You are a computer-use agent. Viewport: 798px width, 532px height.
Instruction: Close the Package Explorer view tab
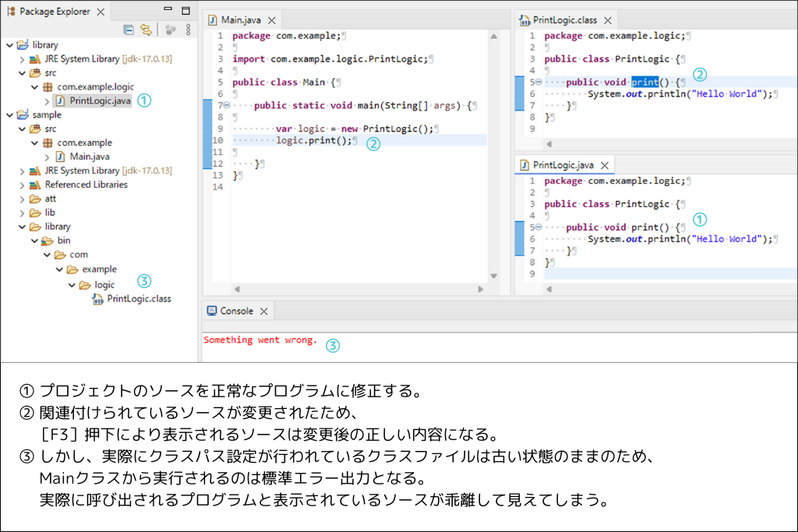point(101,12)
